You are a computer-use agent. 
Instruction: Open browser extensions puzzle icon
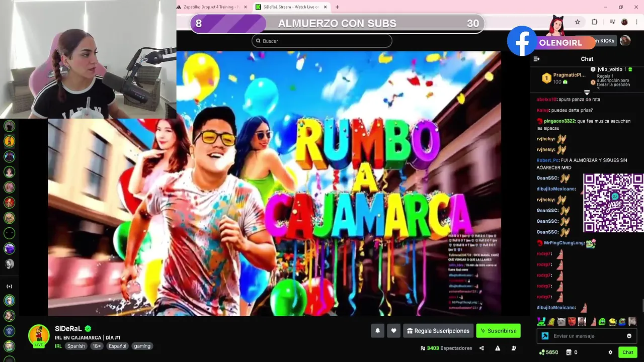(x=595, y=22)
